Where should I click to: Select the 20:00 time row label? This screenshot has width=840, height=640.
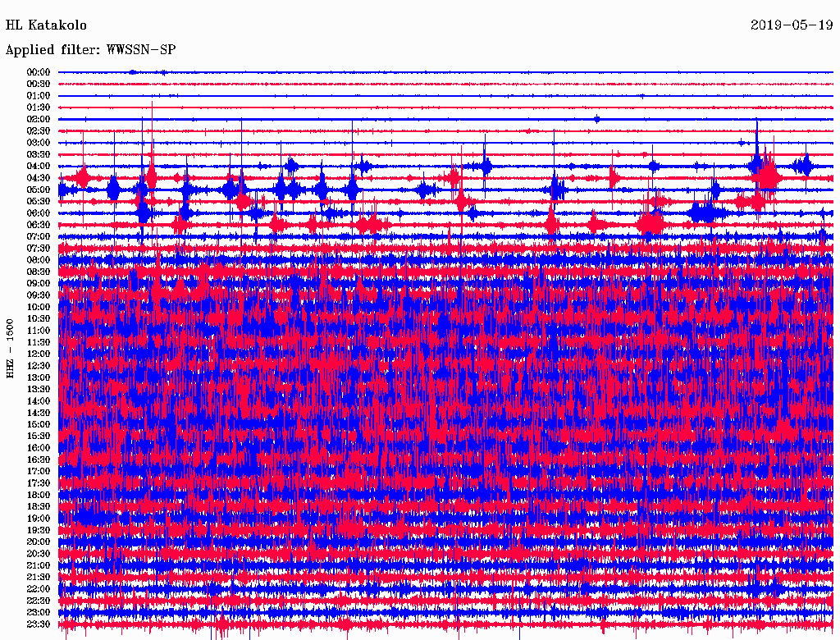(39, 542)
